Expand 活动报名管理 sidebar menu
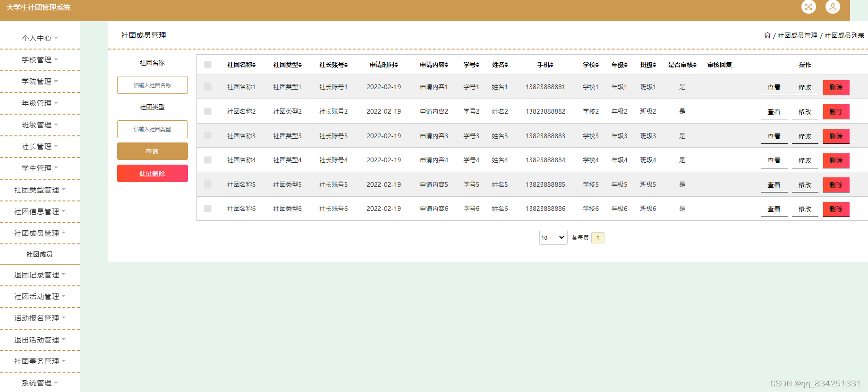The width and height of the screenshot is (868, 392). click(40, 318)
